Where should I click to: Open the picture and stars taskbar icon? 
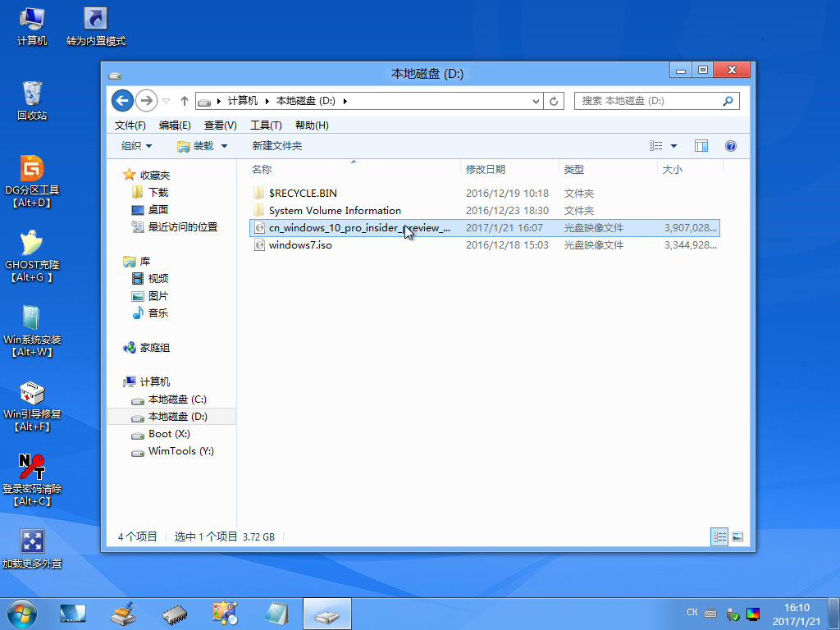click(225, 614)
